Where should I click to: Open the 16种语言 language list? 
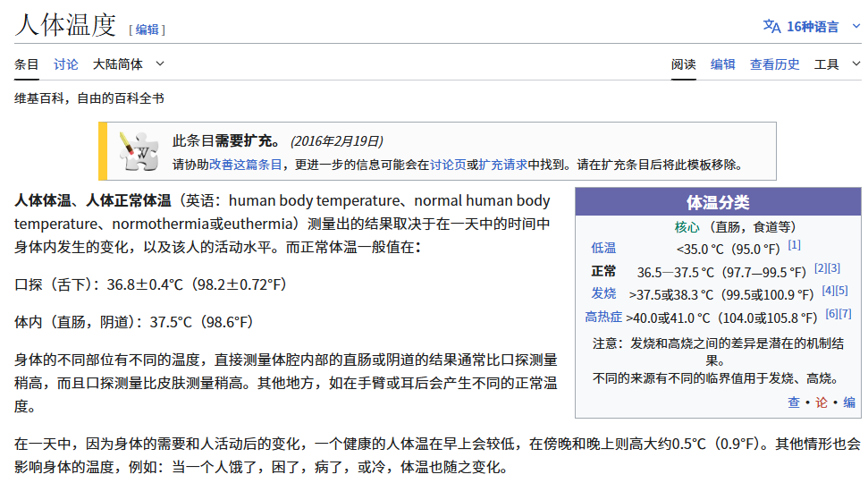point(812,27)
